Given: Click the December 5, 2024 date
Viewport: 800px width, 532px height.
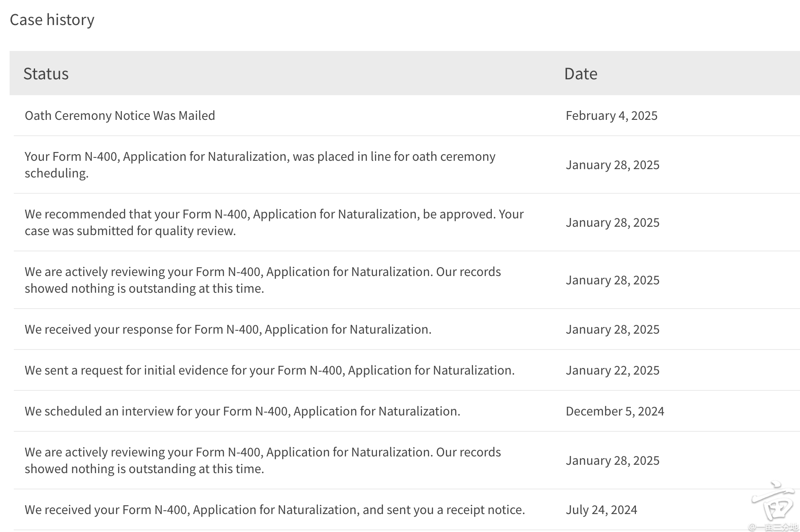Looking at the screenshot, I should [x=615, y=411].
